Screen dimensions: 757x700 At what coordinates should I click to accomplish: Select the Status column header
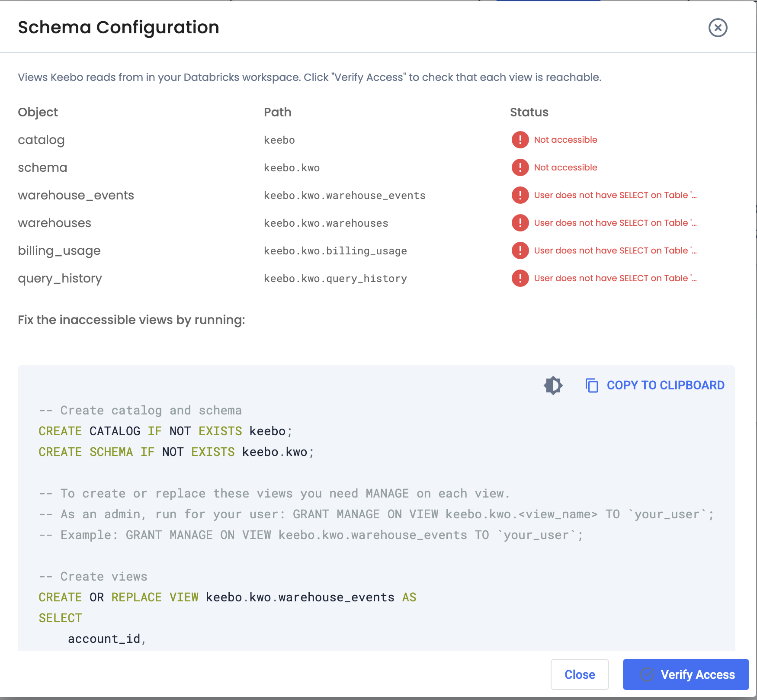tap(529, 112)
